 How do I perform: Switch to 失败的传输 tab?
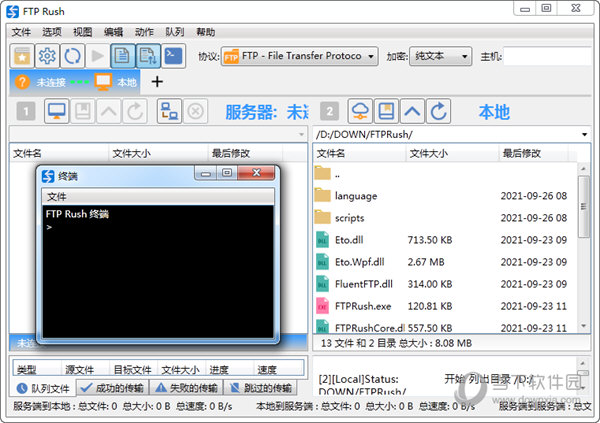(x=186, y=388)
